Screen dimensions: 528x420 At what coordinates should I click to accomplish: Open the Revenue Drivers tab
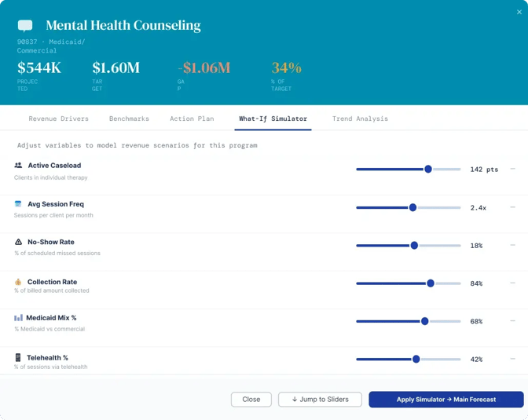[58, 119]
